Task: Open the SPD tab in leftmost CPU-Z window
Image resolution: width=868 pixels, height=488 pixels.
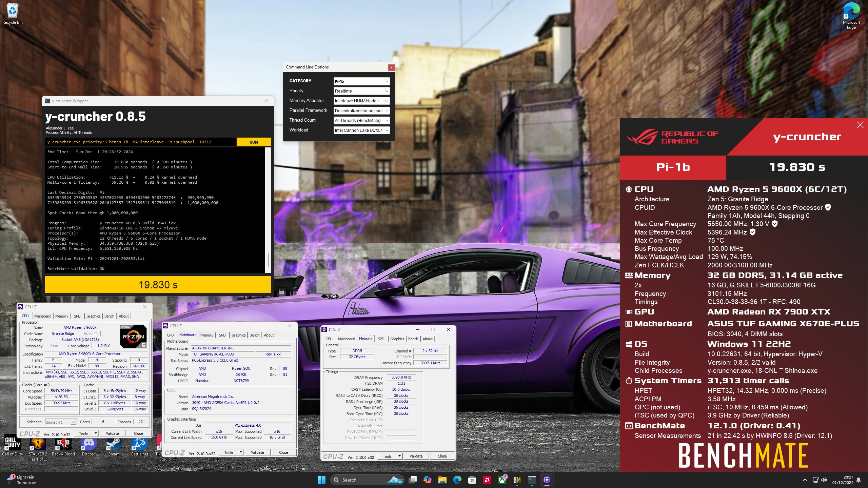Action: 77,316
